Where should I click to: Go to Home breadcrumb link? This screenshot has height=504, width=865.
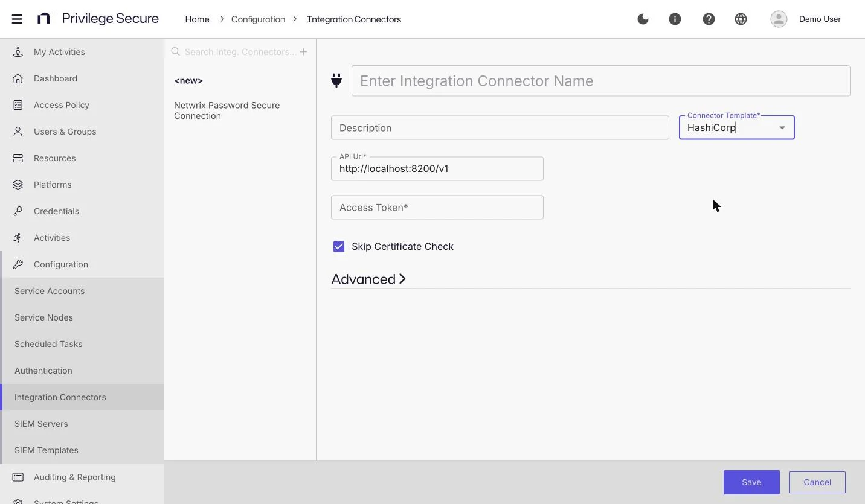pos(197,19)
